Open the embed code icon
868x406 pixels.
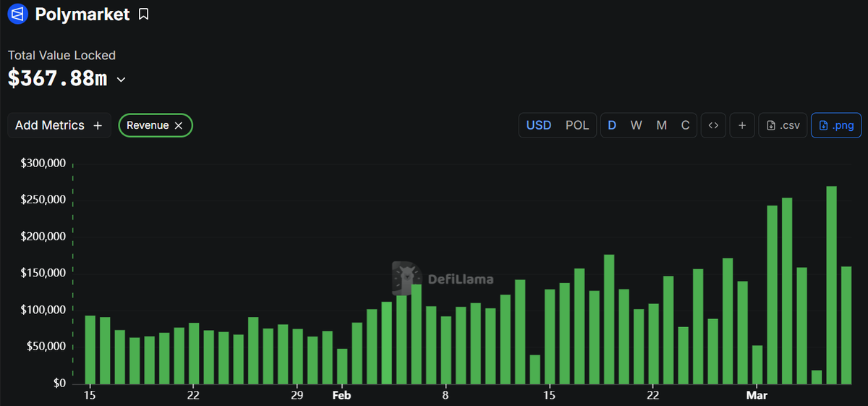(713, 125)
